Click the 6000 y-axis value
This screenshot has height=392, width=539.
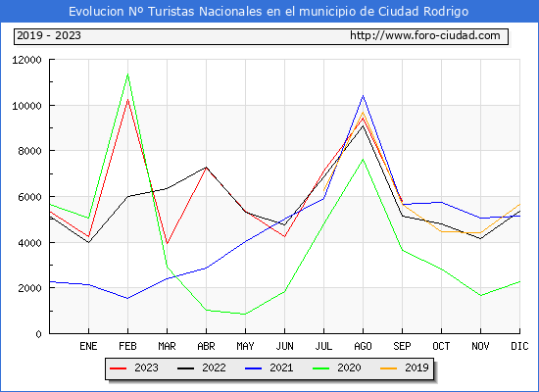(29, 197)
